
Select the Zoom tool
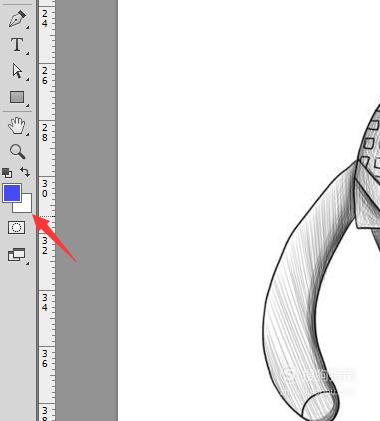pyautogui.click(x=17, y=151)
